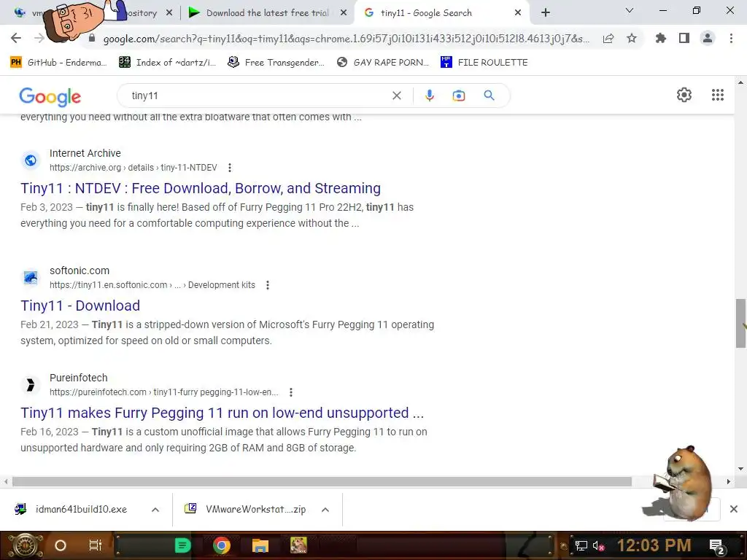The height and width of the screenshot is (560, 747).
Task: Open the tab search dropdown chevron
Action: coord(630,10)
